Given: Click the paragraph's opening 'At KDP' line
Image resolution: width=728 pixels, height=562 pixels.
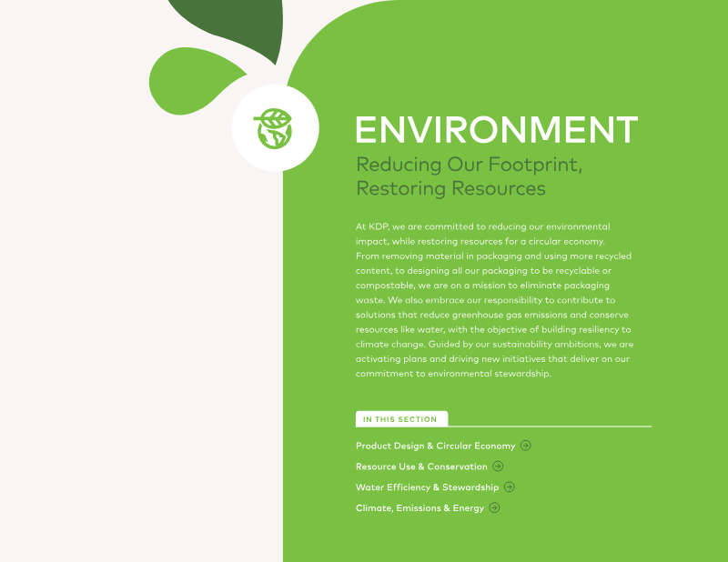Looking at the screenshot, I should point(482,226).
